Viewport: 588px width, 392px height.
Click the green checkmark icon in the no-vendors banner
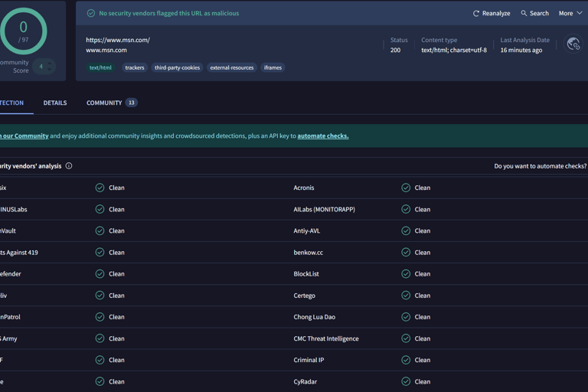coord(91,13)
